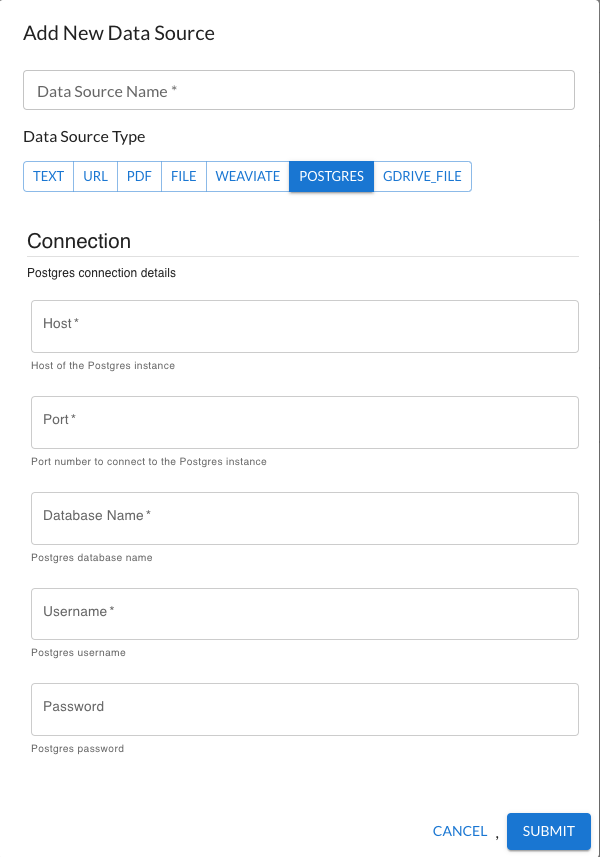Choose PDF as the data source type

pyautogui.click(x=139, y=176)
